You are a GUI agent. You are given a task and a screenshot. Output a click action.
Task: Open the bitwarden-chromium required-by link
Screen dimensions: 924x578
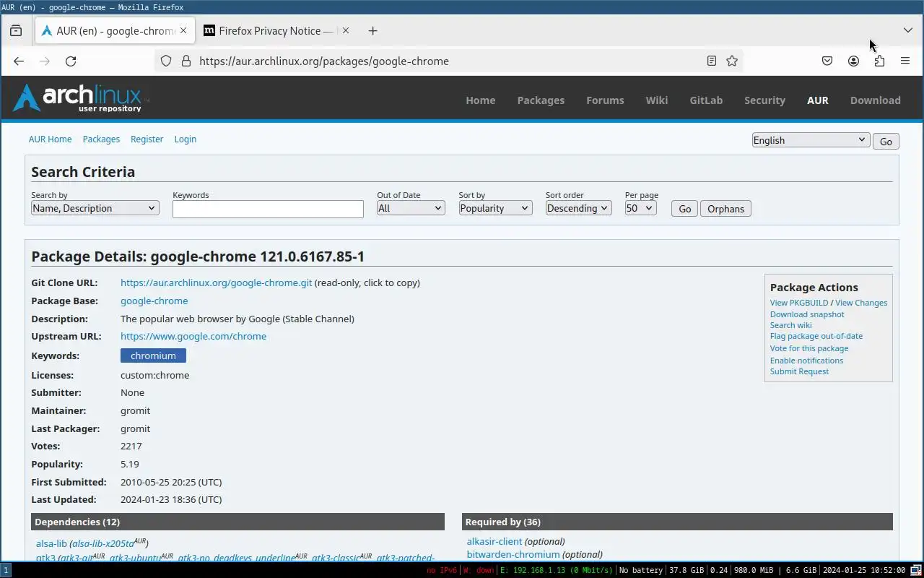coord(513,554)
